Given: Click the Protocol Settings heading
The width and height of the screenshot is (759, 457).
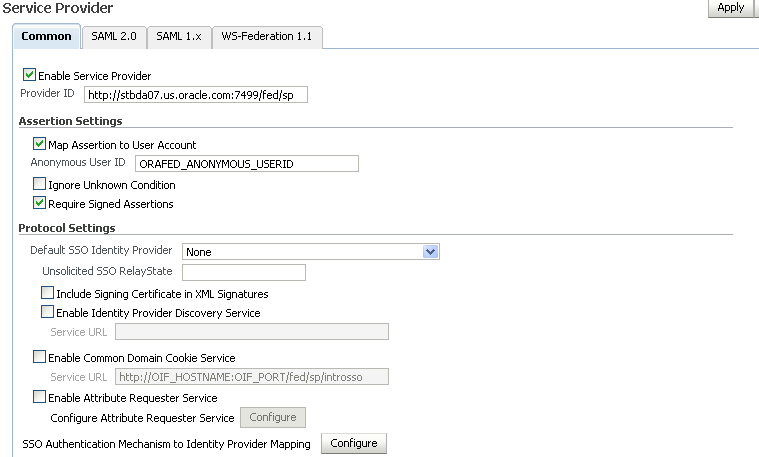Looking at the screenshot, I should 67,228.
